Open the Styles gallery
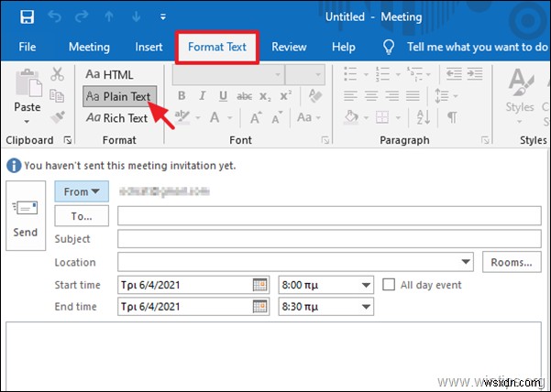 pyautogui.click(x=520, y=96)
